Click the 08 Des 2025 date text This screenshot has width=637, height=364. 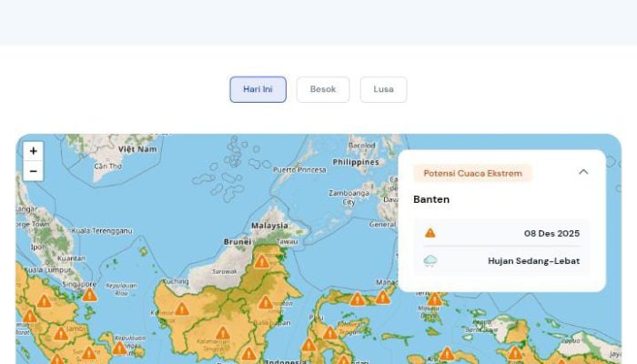point(551,234)
